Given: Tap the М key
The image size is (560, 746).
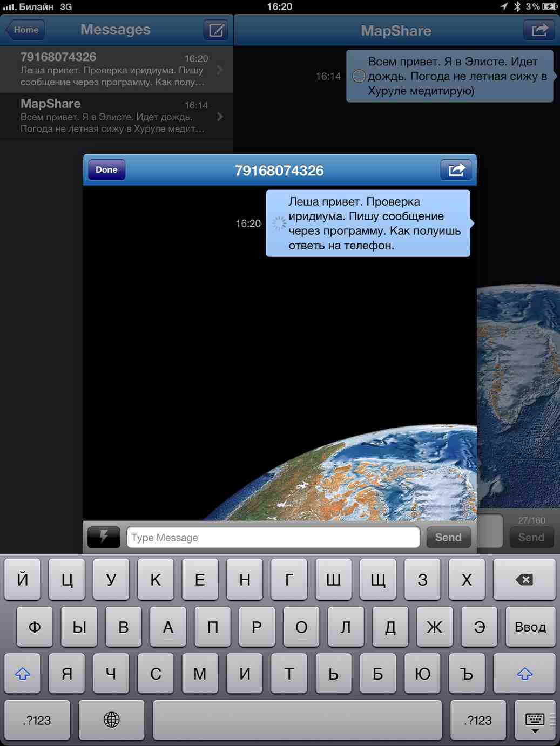Looking at the screenshot, I should 200,674.
